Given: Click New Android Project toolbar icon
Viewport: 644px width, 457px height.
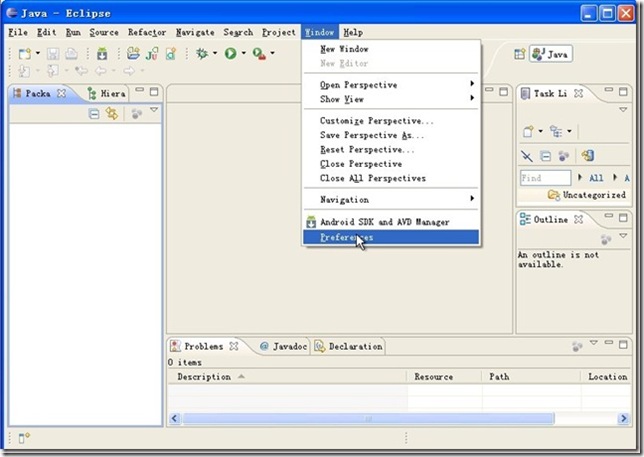Looking at the screenshot, I should [x=133, y=53].
